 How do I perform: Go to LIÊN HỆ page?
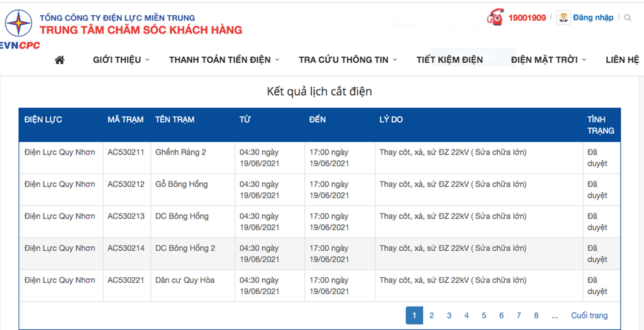click(x=622, y=60)
